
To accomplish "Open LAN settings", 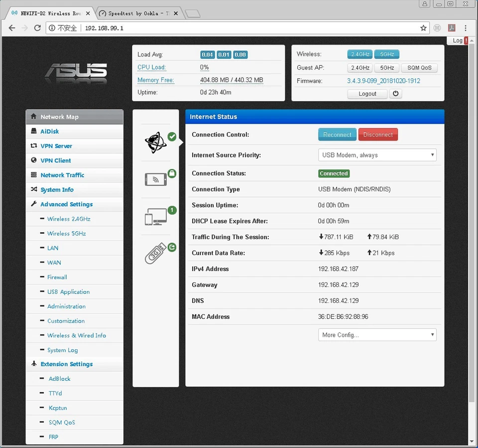I will click(x=75, y=248).
